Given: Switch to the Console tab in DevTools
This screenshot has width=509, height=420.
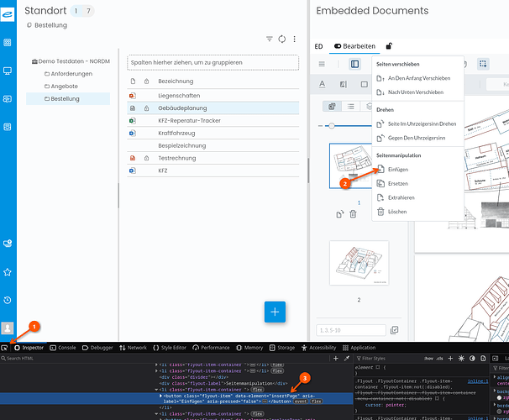Looking at the screenshot, I should point(63,348).
